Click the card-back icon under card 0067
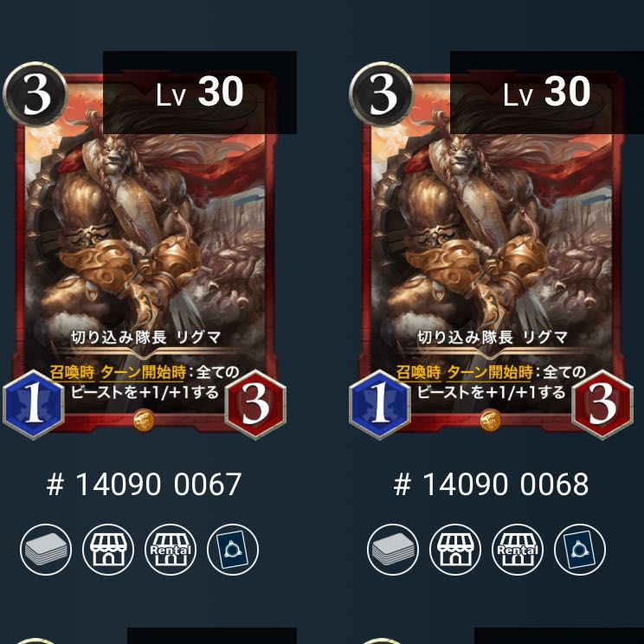 233,550
